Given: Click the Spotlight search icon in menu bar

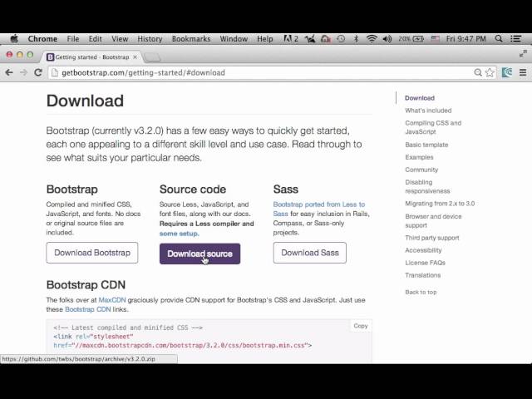Looking at the screenshot, I should coord(499,39).
